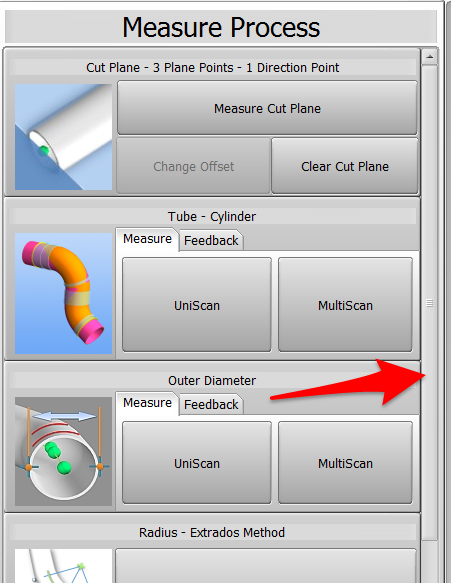Click the scrollbar up arrow
Image resolution: width=451 pixels, height=583 pixels.
[x=430, y=57]
